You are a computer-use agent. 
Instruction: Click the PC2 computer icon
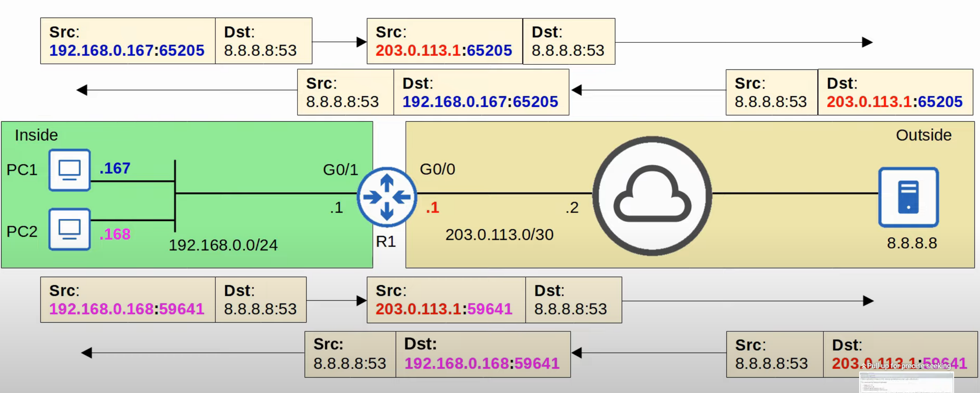coord(69,229)
